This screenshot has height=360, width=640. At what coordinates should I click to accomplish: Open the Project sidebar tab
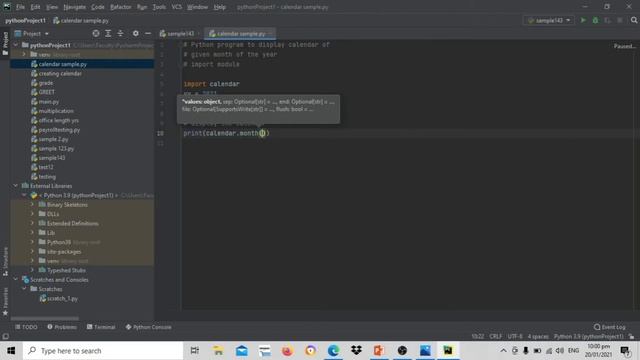(5, 44)
